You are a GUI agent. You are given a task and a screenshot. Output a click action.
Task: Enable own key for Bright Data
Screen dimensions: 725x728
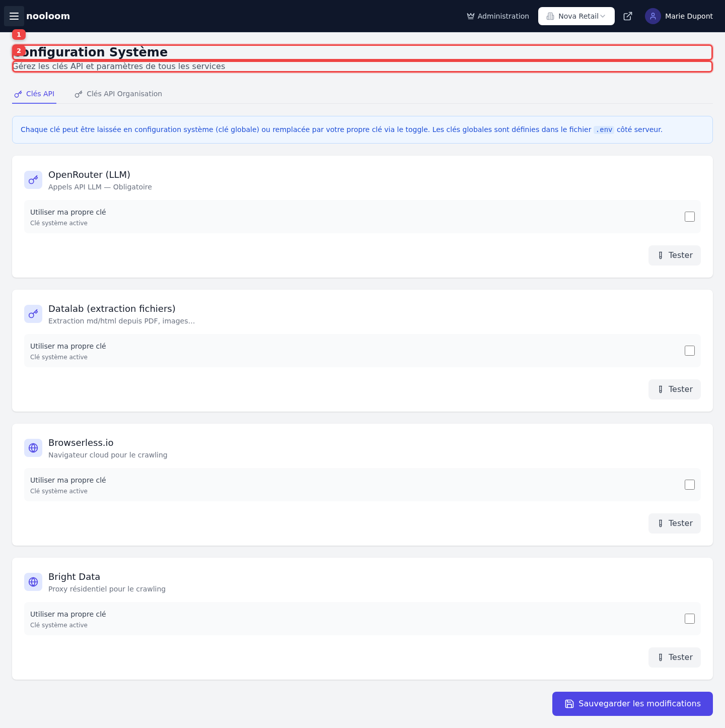690,619
